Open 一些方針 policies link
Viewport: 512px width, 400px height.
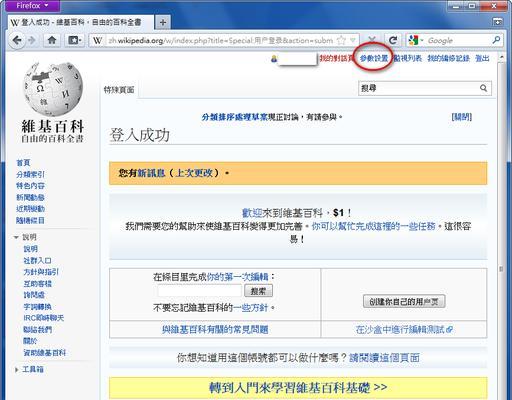[x=250, y=307]
